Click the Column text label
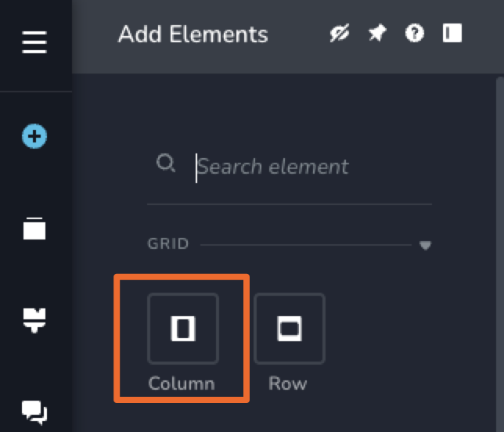This screenshot has height=432, width=504. click(182, 383)
